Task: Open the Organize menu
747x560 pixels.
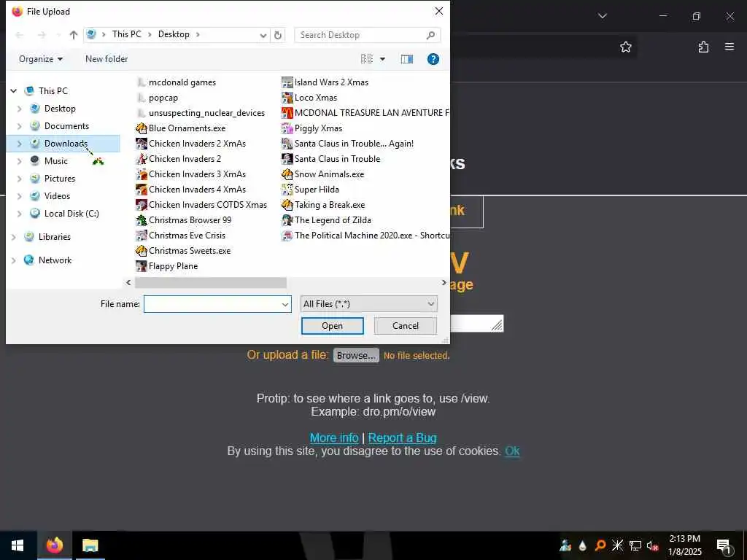Action: pyautogui.click(x=41, y=59)
